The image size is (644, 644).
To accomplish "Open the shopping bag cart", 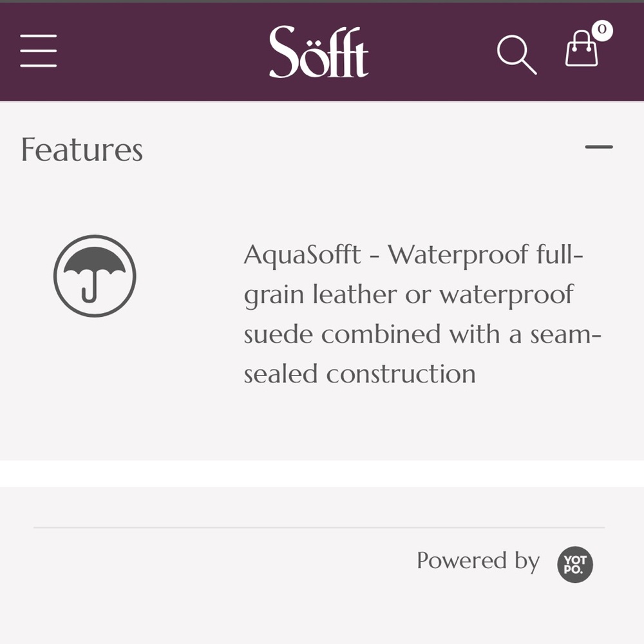I will click(581, 48).
